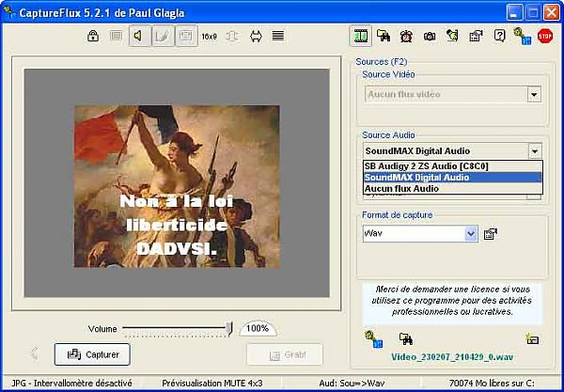Click the preview image of the painting

177,186
